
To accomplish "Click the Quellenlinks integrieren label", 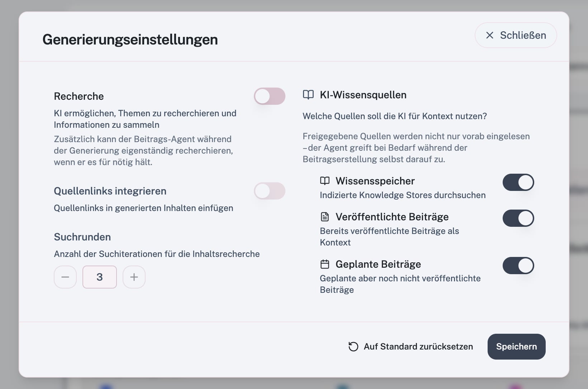I will tap(110, 191).
